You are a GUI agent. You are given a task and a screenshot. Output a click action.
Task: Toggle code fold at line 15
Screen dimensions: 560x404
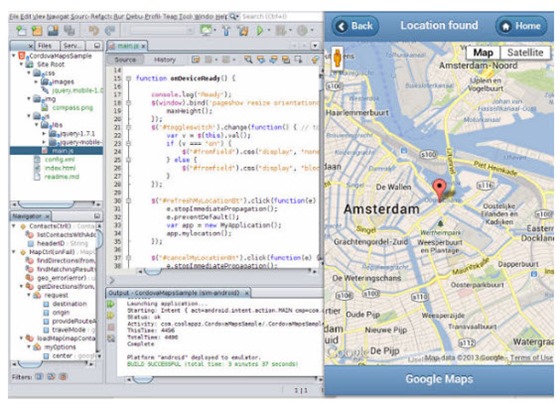pos(128,78)
